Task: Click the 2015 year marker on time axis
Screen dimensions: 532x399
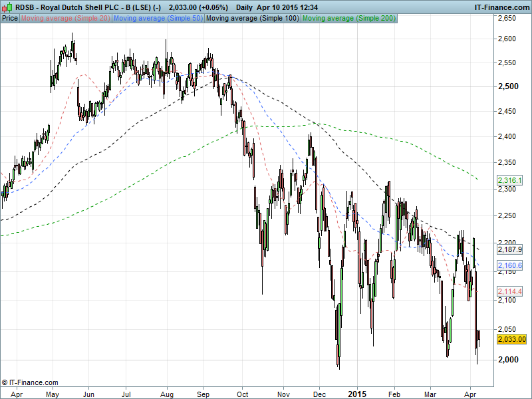Action: point(357,393)
